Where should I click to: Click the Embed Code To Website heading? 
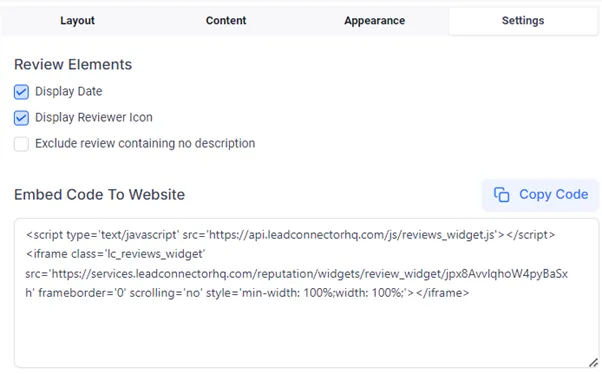pyautogui.click(x=99, y=195)
